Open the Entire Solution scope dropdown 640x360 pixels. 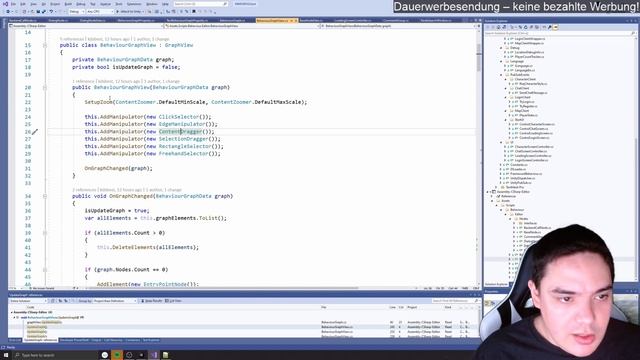point(28,301)
